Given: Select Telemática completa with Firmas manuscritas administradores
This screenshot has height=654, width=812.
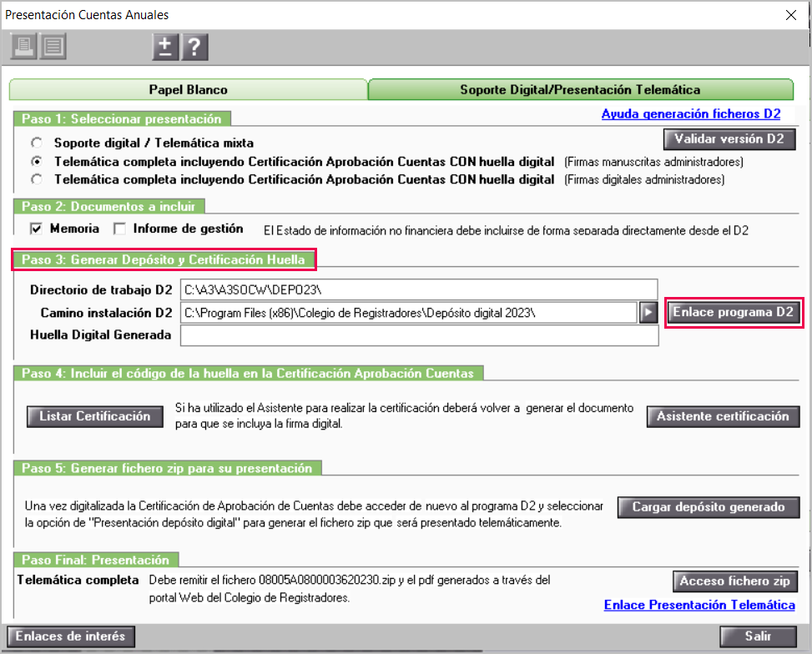Looking at the screenshot, I should pos(36,162).
